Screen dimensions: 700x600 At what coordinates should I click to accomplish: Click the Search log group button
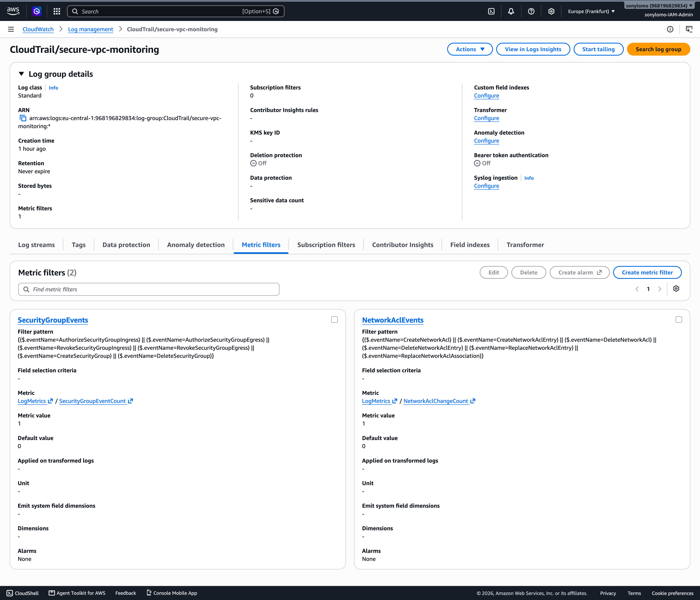(658, 49)
